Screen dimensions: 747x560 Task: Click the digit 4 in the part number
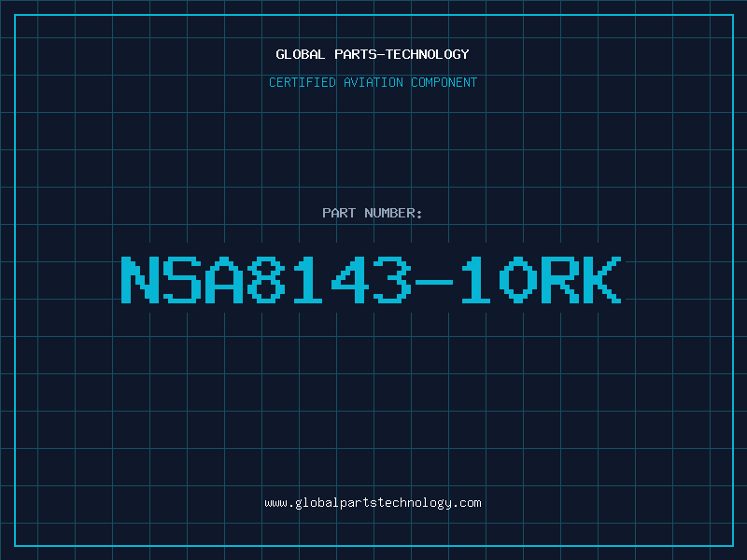(x=349, y=279)
